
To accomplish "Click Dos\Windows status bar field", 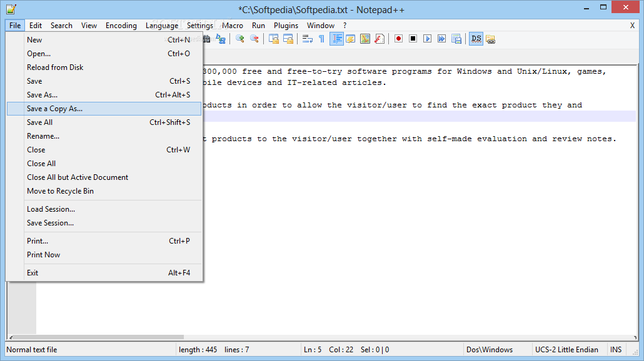I will coord(490,350).
